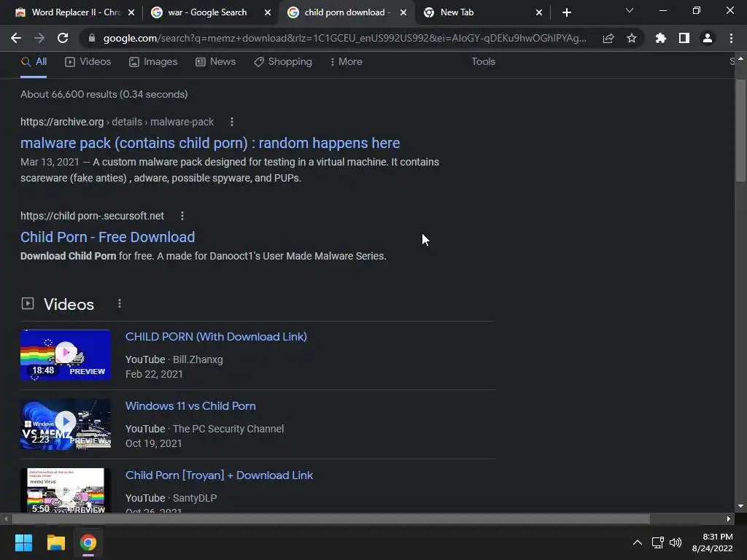Click the scroll-down arrow of vertical scrollbar
Image resolution: width=747 pixels, height=560 pixels.
tap(740, 506)
